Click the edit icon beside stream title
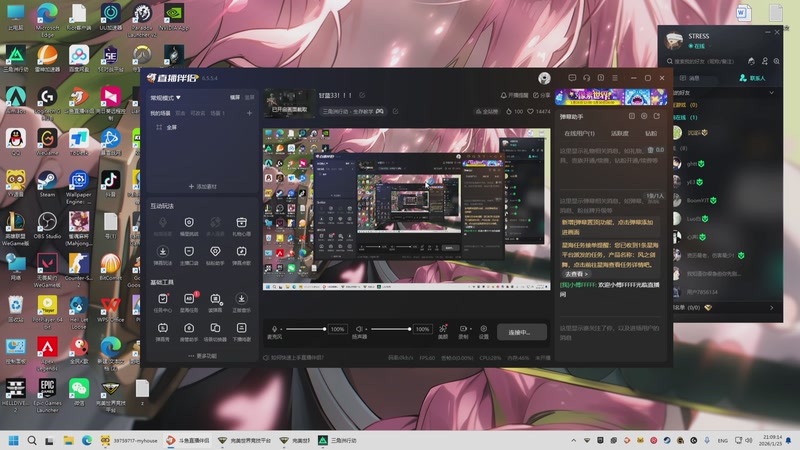The height and width of the screenshot is (450, 800). (x=362, y=95)
